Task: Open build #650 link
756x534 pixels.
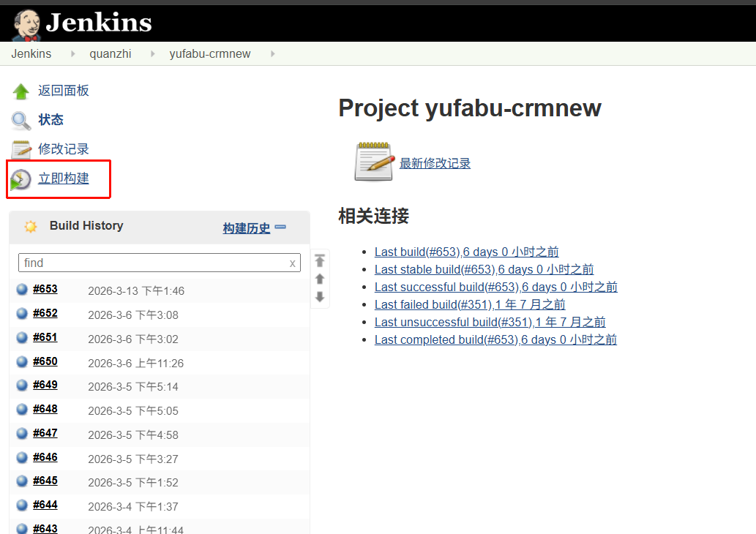Action: pyautogui.click(x=45, y=361)
